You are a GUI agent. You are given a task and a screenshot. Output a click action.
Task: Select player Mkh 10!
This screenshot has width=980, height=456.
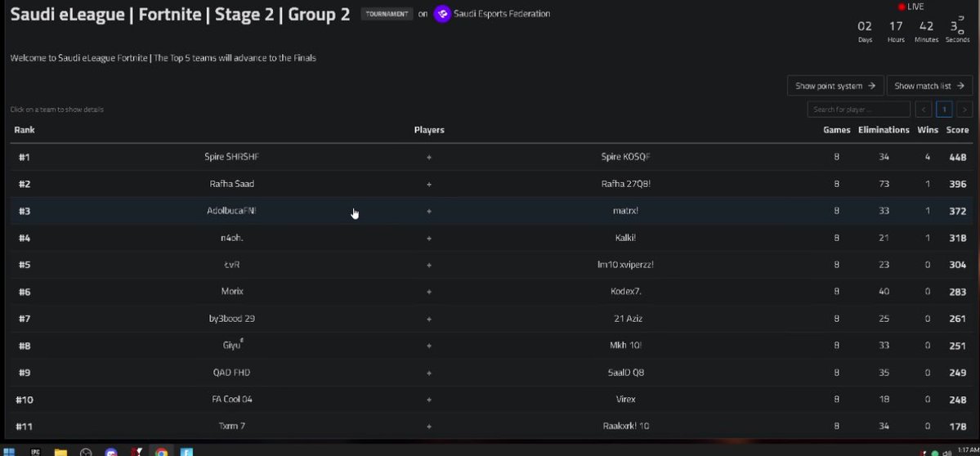(x=625, y=346)
